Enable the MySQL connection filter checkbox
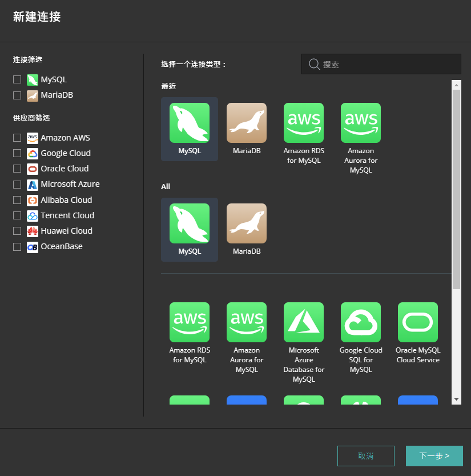Screen dimensions: 471x476 [x=17, y=79]
